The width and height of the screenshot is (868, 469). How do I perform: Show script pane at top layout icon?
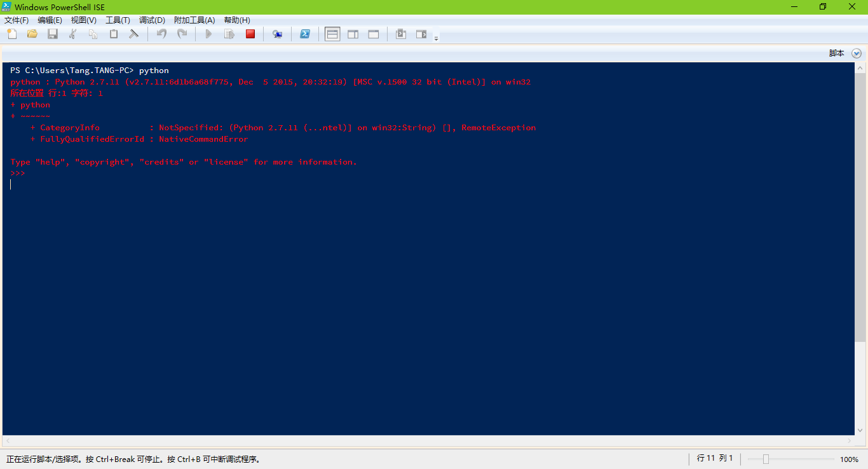pyautogui.click(x=332, y=34)
